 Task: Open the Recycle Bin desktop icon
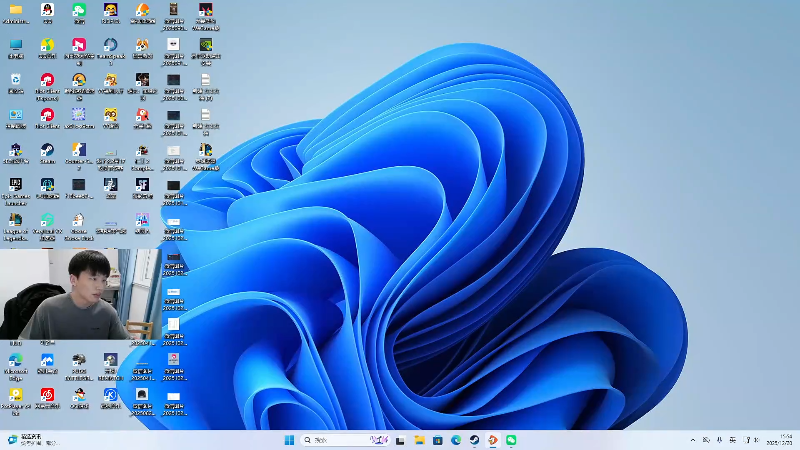[x=16, y=80]
